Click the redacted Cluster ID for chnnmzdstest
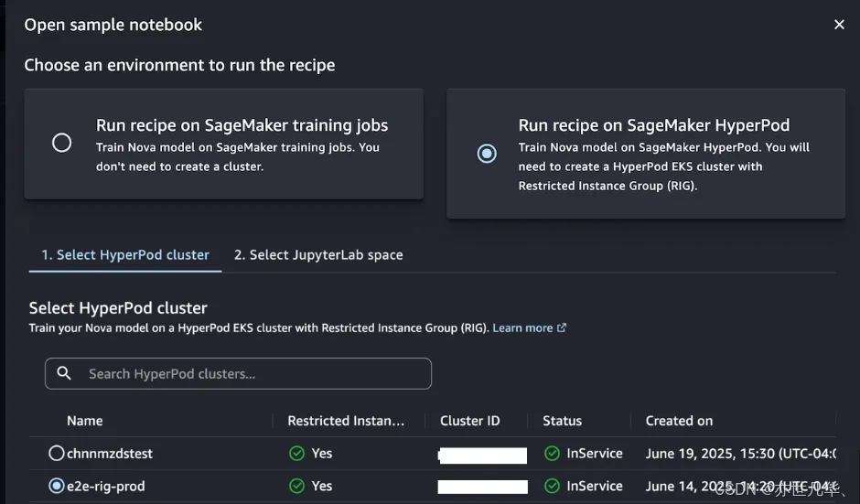This screenshot has height=504, width=860. pos(483,456)
